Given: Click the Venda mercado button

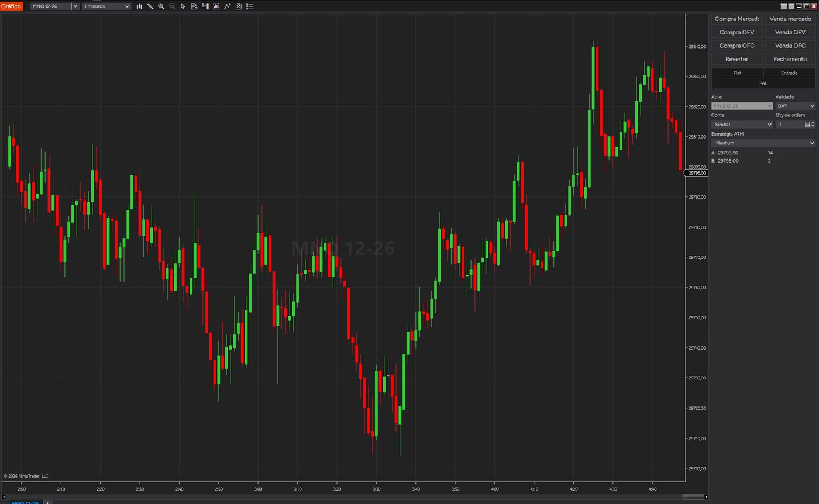Looking at the screenshot, I should [x=790, y=19].
